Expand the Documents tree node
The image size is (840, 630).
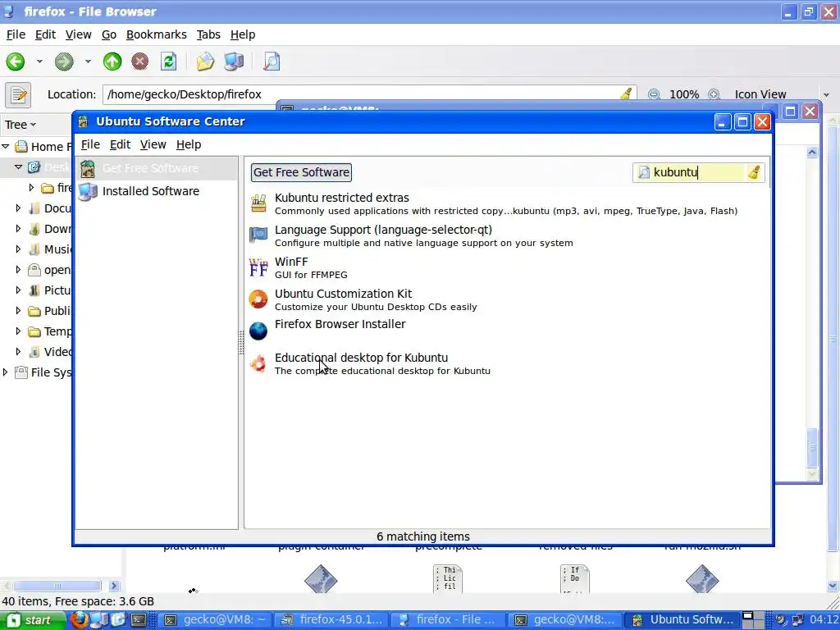(18, 208)
